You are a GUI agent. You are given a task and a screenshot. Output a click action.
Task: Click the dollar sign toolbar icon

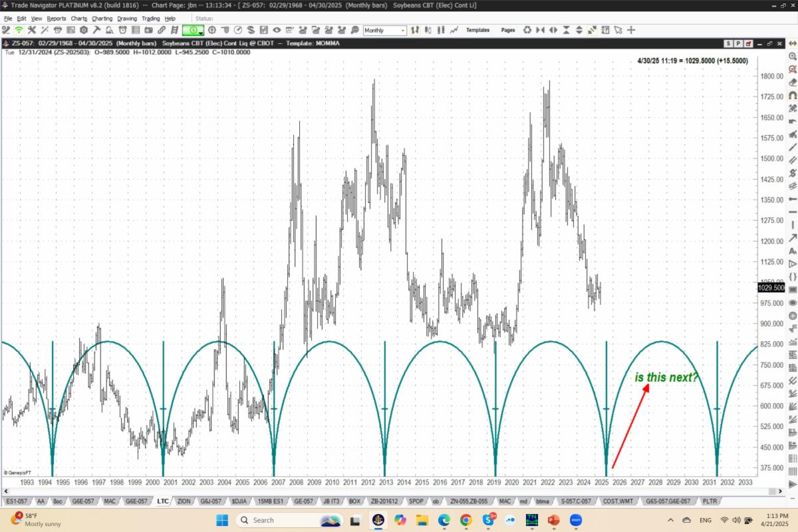(x=251, y=30)
